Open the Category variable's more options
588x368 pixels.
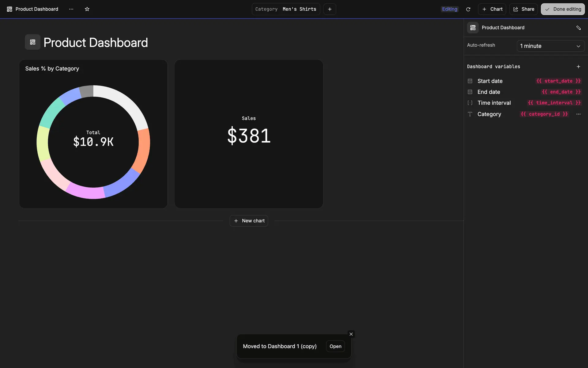click(578, 114)
